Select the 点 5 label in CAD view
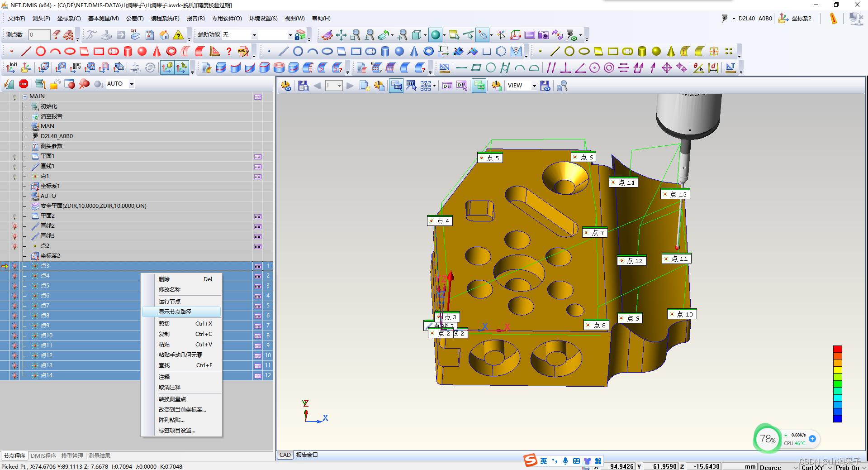868x470 pixels. pos(489,158)
